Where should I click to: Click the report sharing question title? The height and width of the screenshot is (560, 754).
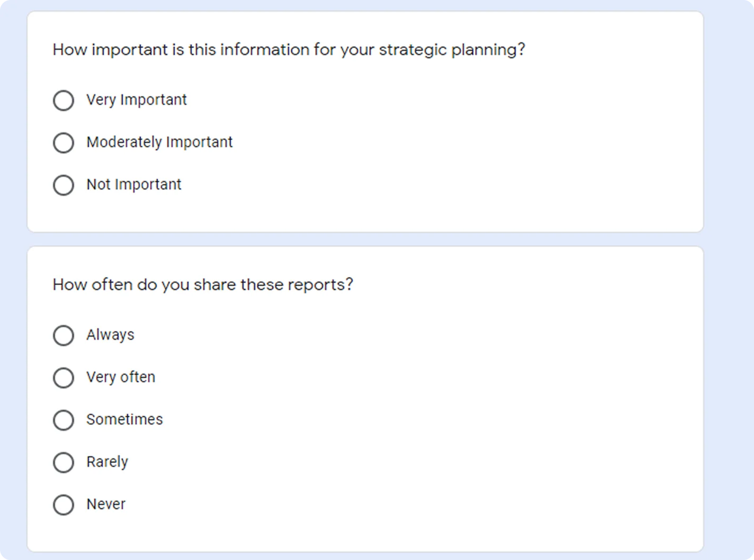pos(204,284)
